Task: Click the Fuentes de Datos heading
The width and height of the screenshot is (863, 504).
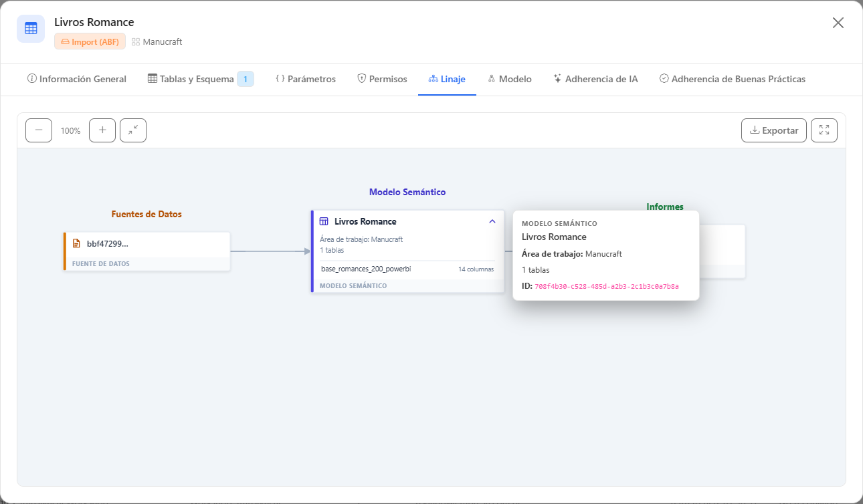Action: click(x=147, y=214)
